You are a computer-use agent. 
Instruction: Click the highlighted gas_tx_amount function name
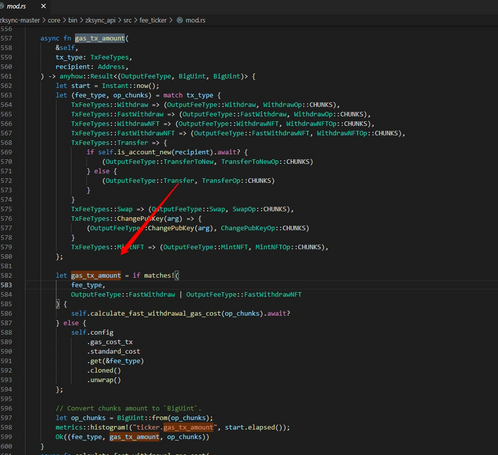pos(100,38)
